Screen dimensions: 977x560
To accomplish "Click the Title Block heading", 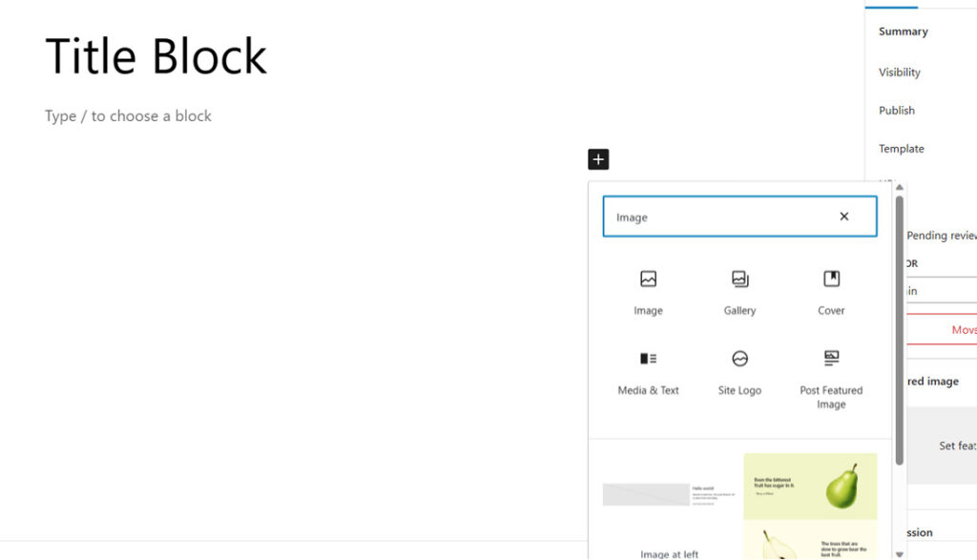I will tap(156, 56).
